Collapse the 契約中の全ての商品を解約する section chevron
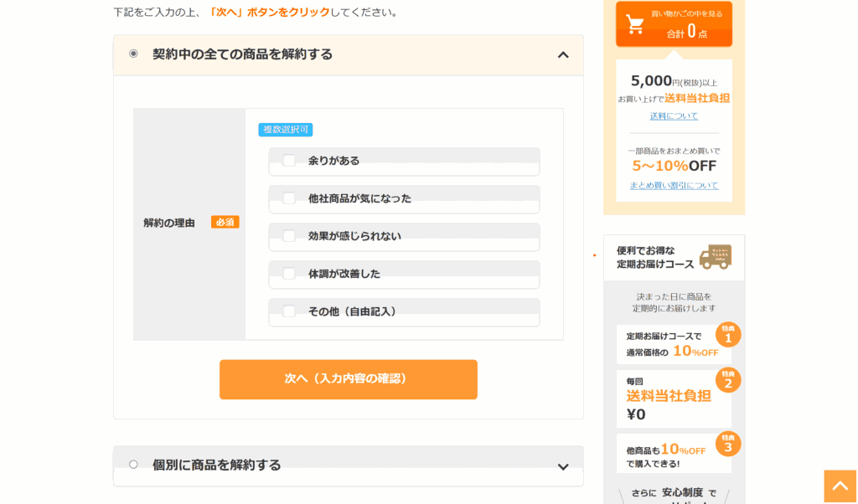 pos(563,54)
